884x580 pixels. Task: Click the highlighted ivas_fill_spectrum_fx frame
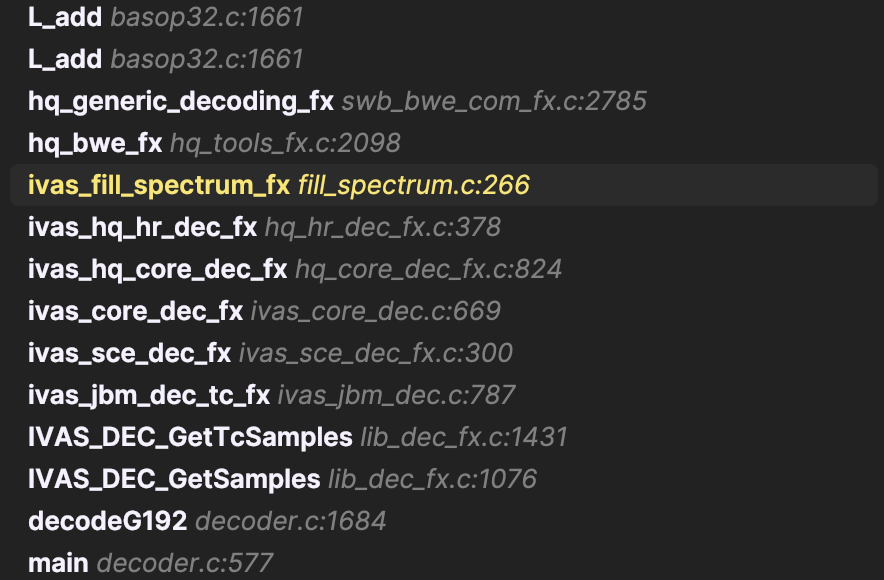point(158,185)
